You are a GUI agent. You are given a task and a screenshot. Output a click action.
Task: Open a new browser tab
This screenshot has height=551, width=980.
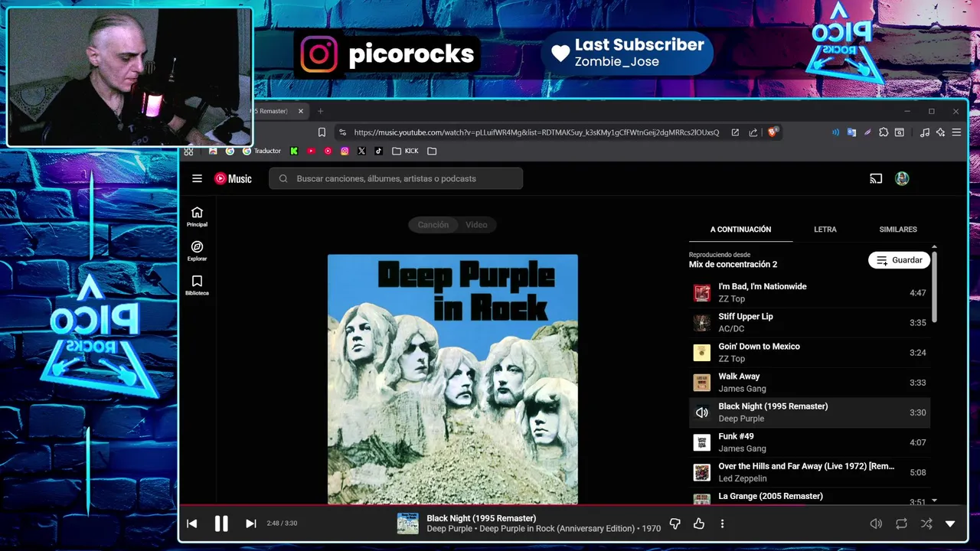point(321,111)
